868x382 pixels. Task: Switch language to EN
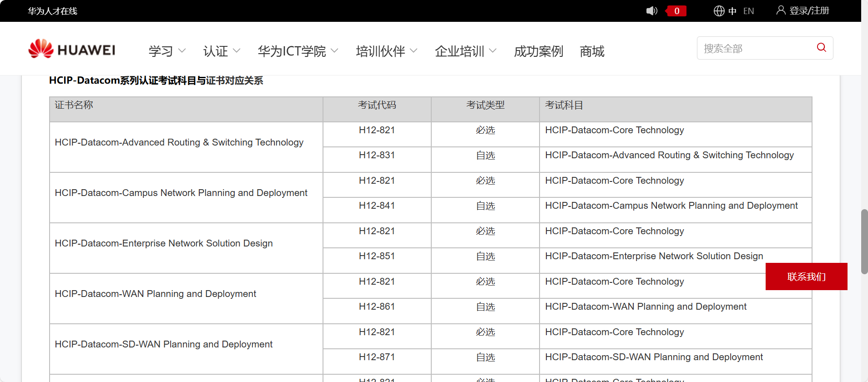click(x=748, y=11)
